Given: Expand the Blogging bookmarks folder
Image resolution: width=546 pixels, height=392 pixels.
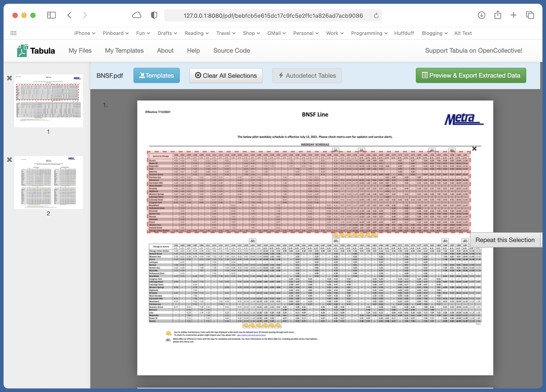Looking at the screenshot, I should coord(435,33).
